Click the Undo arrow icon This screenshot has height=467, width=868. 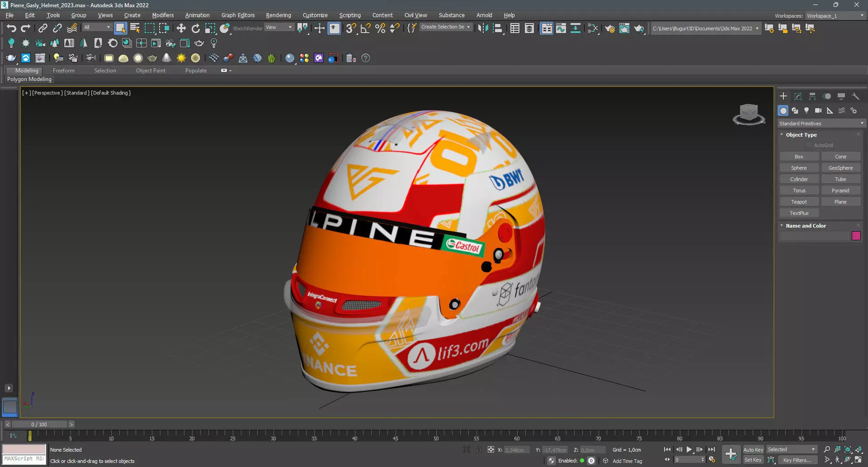click(x=11, y=29)
